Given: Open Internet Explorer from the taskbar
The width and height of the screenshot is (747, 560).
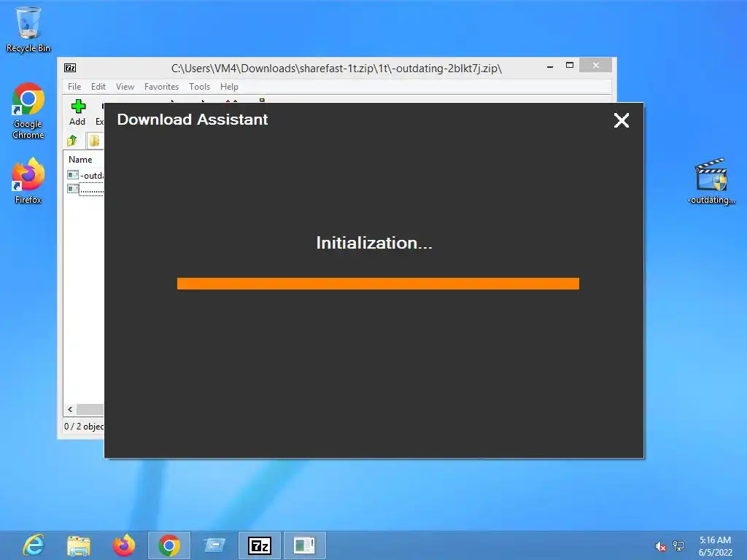Looking at the screenshot, I should [x=34, y=545].
